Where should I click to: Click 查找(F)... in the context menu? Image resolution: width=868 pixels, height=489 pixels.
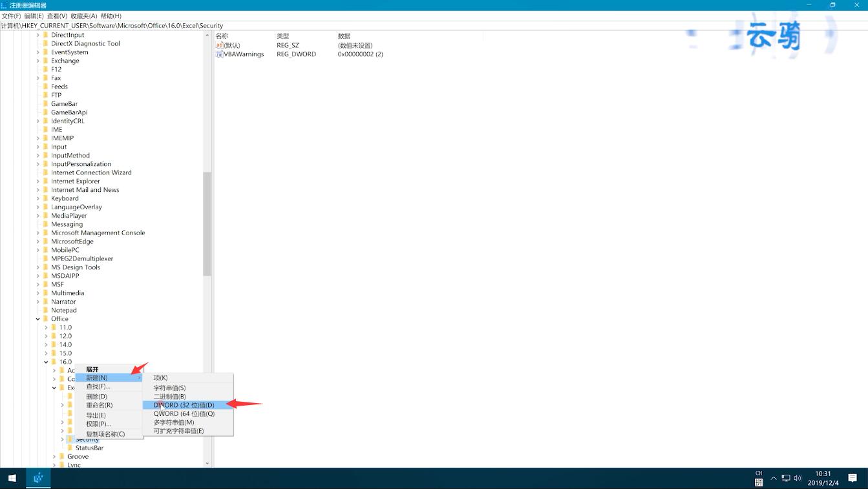(x=109, y=386)
